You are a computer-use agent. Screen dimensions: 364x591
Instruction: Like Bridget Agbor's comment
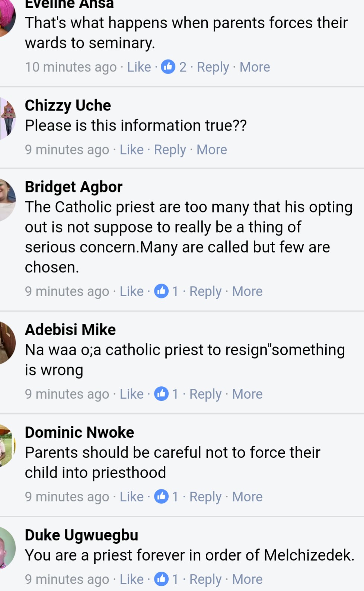pyautogui.click(x=131, y=291)
